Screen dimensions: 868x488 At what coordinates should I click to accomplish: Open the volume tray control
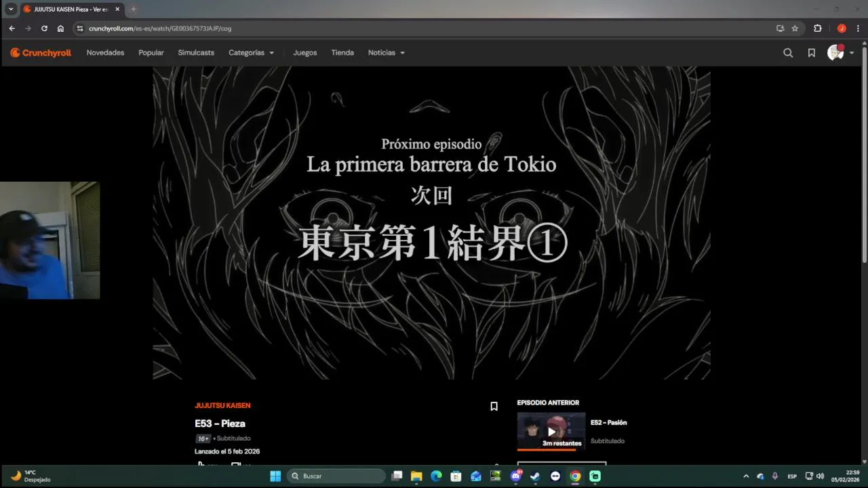(x=821, y=476)
